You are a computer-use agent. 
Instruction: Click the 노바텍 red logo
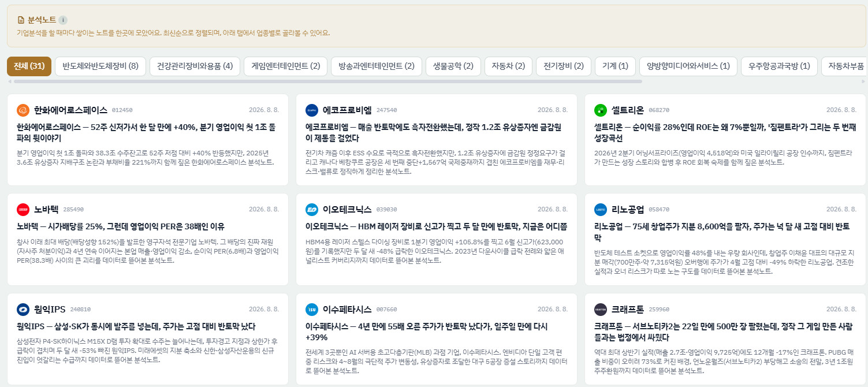pos(23,210)
